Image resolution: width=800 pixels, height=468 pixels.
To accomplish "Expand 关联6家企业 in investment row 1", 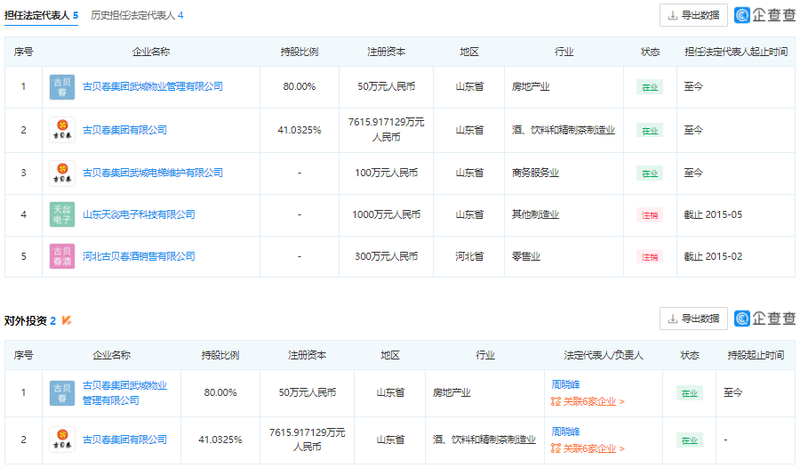I will (588, 402).
